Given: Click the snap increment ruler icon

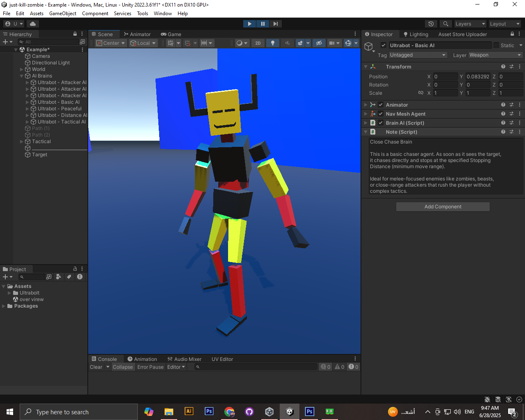Looking at the screenshot, I should pos(204,43).
